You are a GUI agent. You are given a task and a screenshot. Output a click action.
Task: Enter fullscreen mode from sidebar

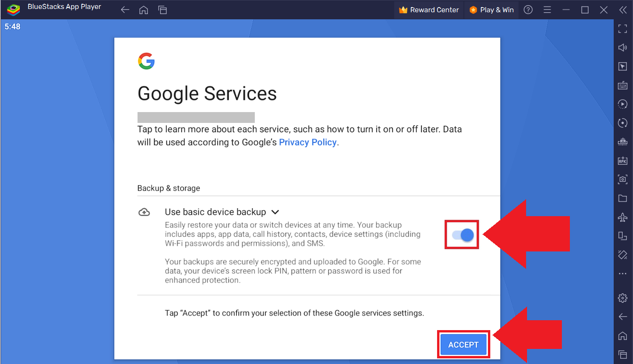coord(623,29)
